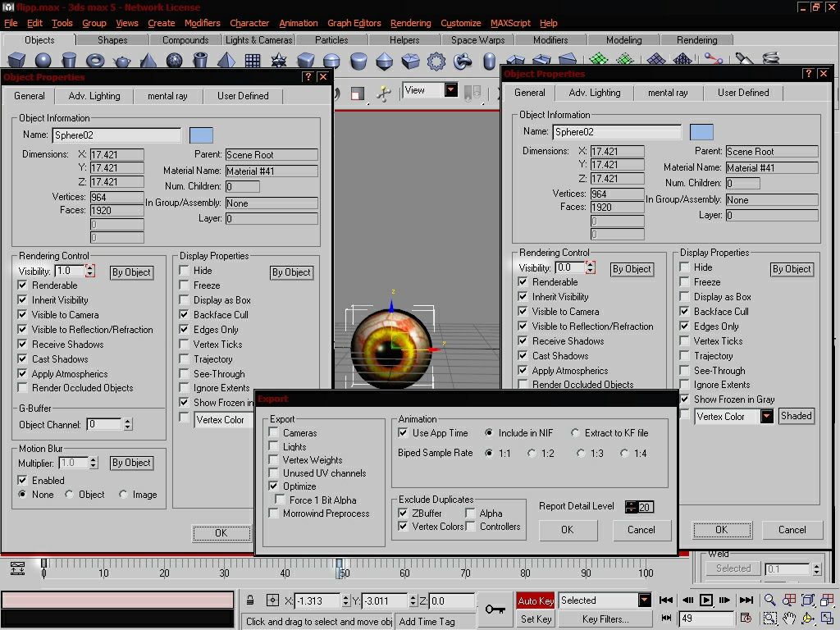Click the Zoom magnifier viewport tool
The image size is (840, 630).
769,600
